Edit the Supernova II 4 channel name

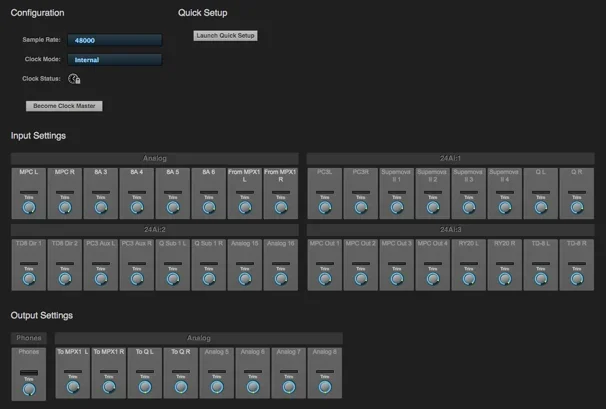(504, 176)
